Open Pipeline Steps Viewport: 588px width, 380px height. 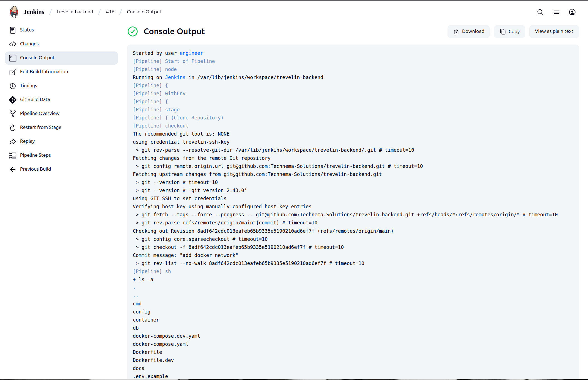coord(35,155)
